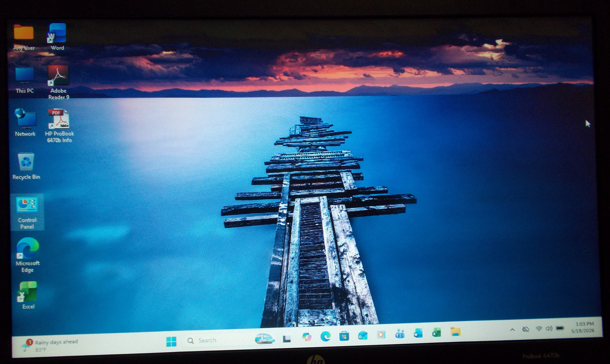This screenshot has height=364, width=610.
Task: Open the volume speaker tray icon
Action: coord(549,328)
